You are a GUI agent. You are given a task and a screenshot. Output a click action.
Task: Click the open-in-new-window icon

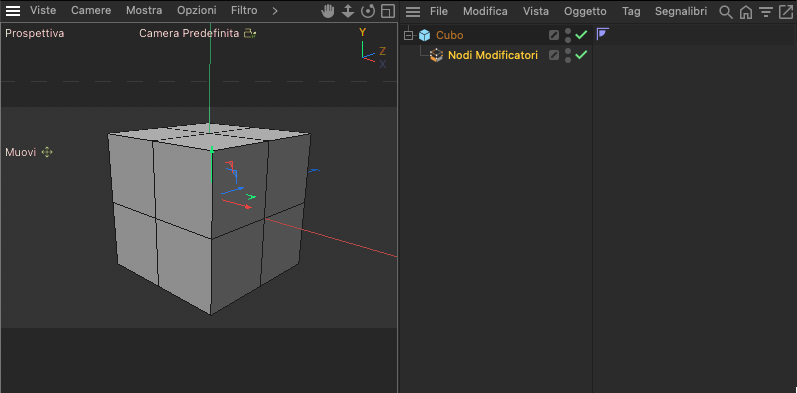786,11
